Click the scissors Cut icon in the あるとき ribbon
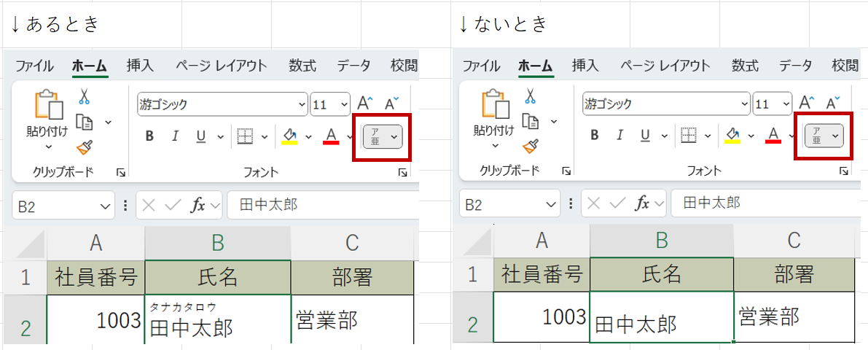 tap(84, 96)
